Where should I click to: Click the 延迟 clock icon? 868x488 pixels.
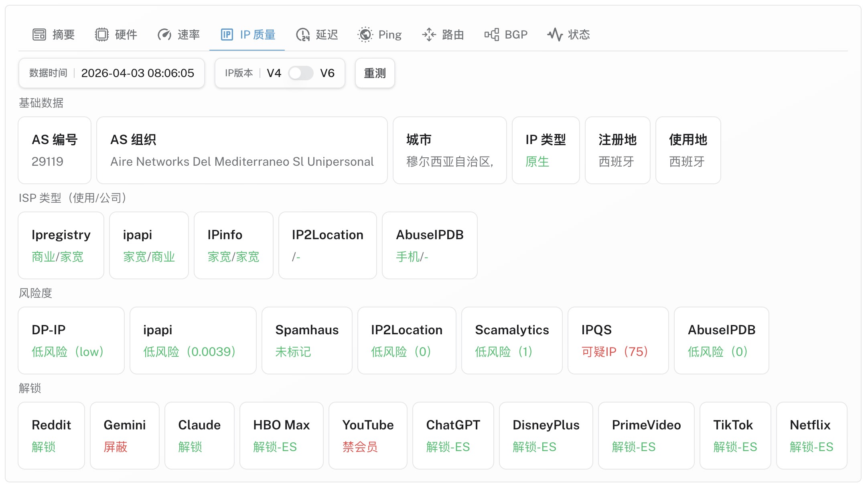[x=303, y=35]
